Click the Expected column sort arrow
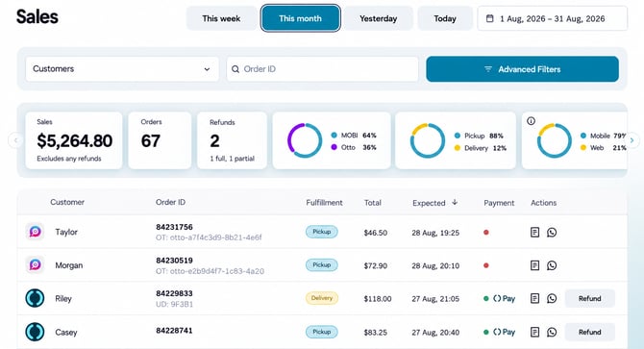The image size is (644, 349). tap(455, 202)
